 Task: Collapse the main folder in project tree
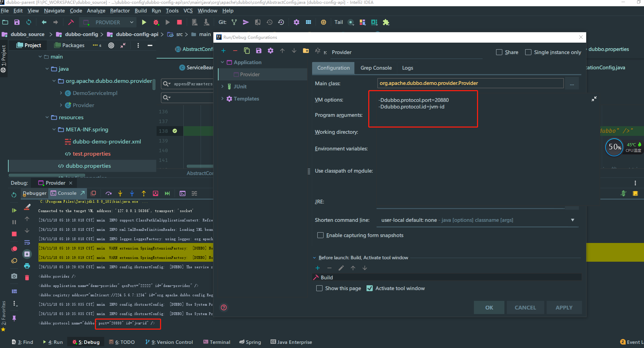pos(40,56)
